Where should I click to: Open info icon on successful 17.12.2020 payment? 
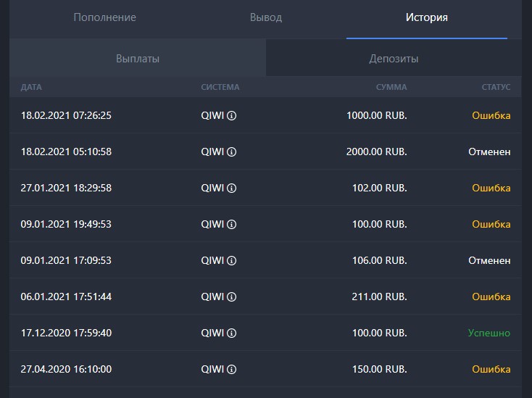231,333
